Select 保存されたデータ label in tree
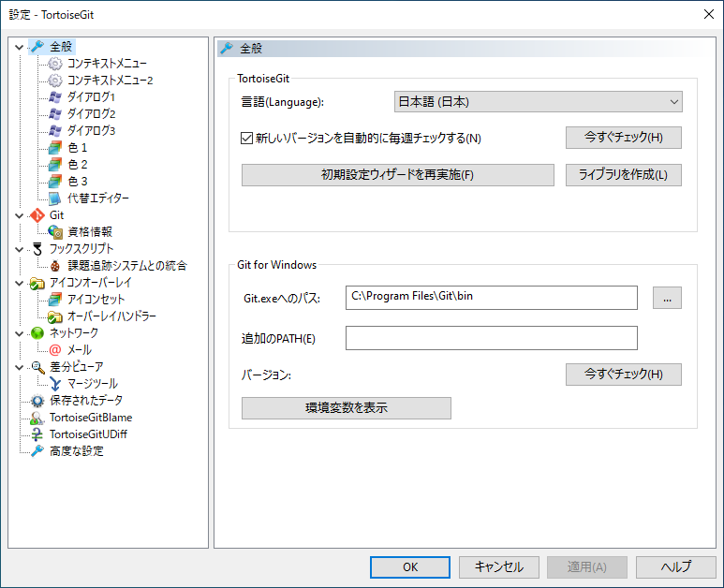The width and height of the screenshot is (724, 588). coord(86,401)
